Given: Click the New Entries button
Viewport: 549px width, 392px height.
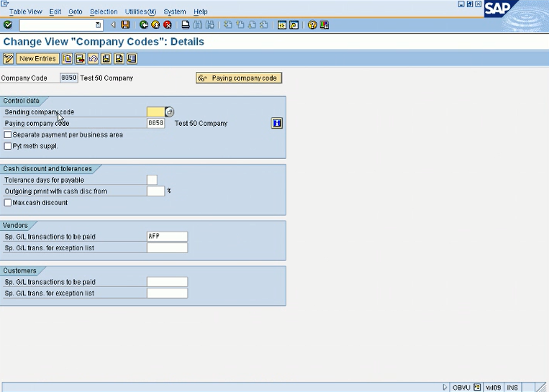Looking at the screenshot, I should point(37,58).
